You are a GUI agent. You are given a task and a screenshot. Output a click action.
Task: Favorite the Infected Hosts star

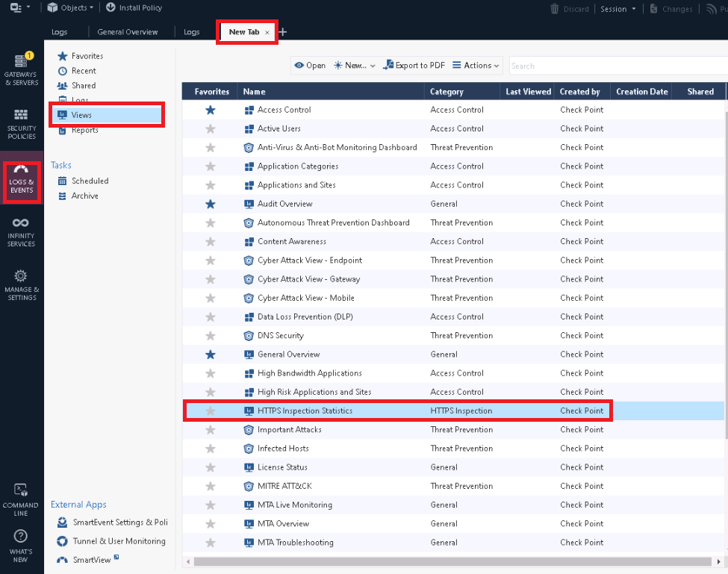point(211,449)
